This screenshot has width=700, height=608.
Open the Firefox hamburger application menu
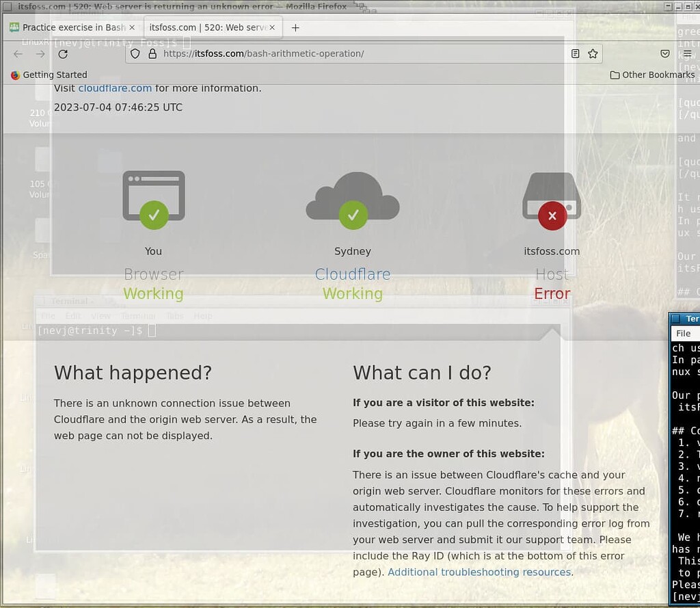[x=688, y=53]
